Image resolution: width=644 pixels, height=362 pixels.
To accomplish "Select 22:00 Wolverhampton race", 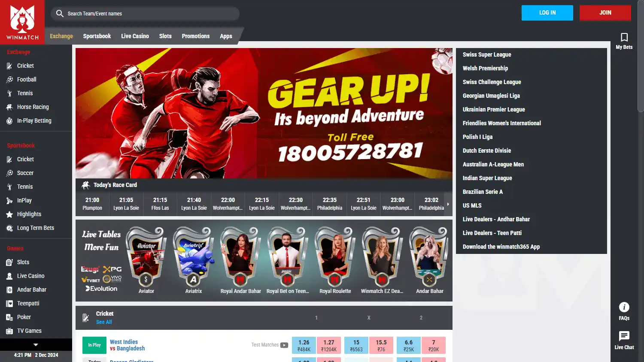I will click(x=228, y=204).
